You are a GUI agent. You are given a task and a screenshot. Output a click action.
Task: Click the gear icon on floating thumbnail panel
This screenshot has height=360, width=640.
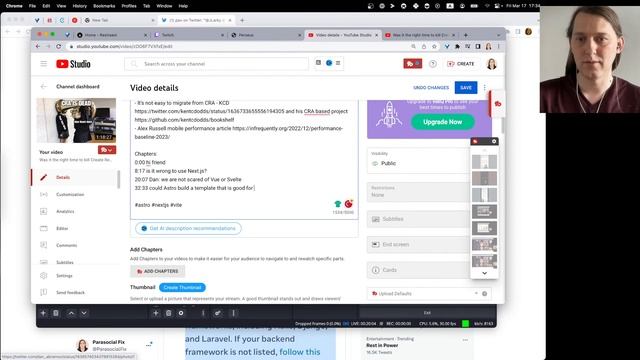pos(494,141)
